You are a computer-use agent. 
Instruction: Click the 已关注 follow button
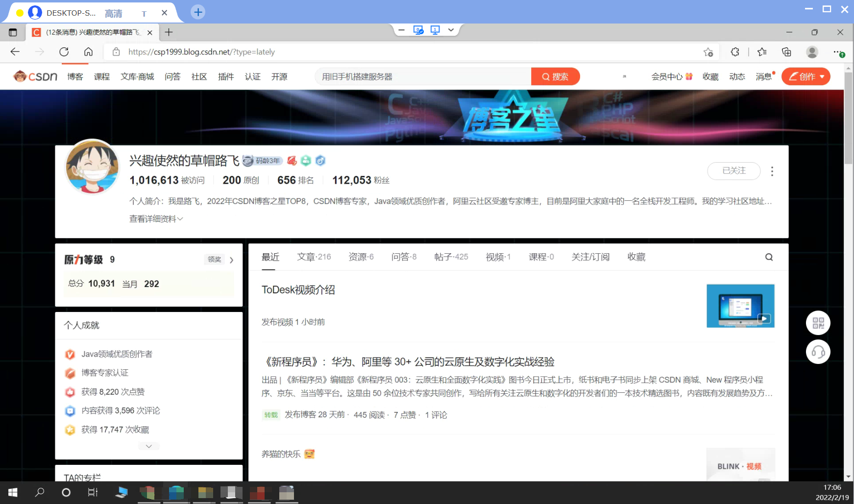734,170
